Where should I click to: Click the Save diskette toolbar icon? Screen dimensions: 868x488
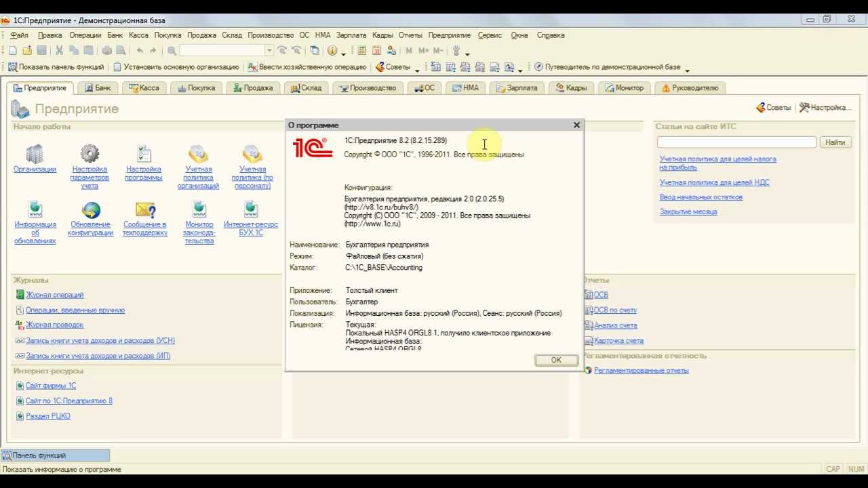[x=41, y=51]
